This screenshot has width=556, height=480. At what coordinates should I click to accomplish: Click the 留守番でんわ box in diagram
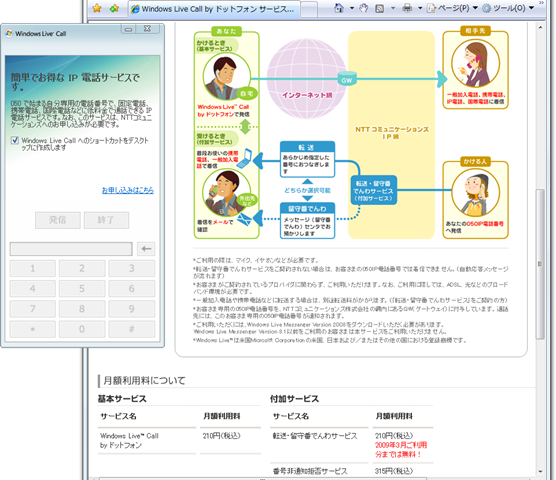tap(307, 220)
